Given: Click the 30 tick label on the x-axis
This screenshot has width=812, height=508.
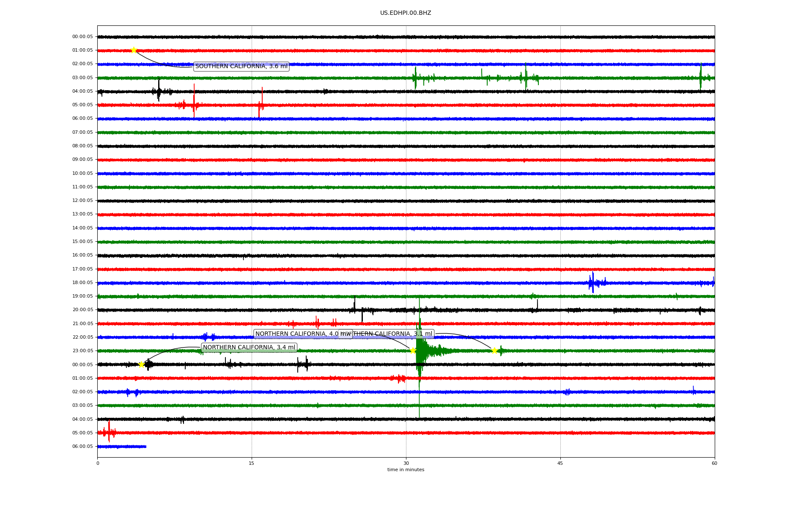Looking at the screenshot, I should click(x=406, y=463).
